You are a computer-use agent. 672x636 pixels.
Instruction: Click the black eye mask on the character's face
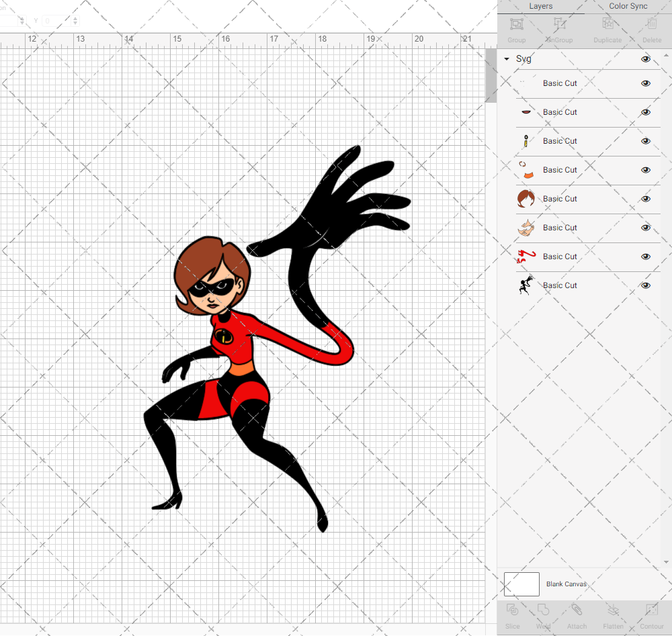[x=212, y=287]
